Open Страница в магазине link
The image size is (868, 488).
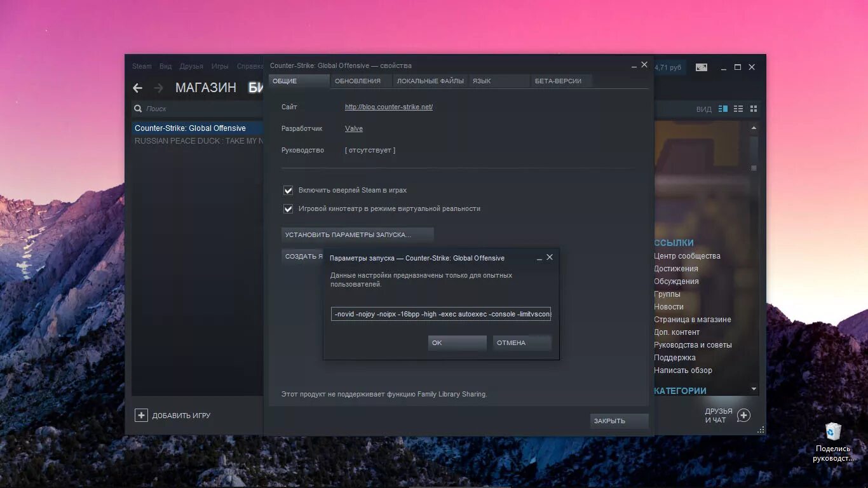pos(693,320)
